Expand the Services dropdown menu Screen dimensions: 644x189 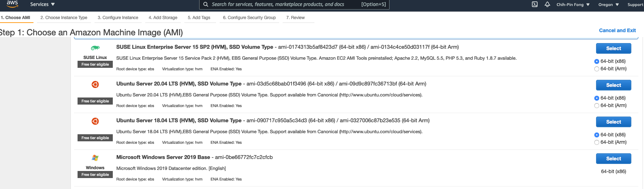tap(42, 5)
